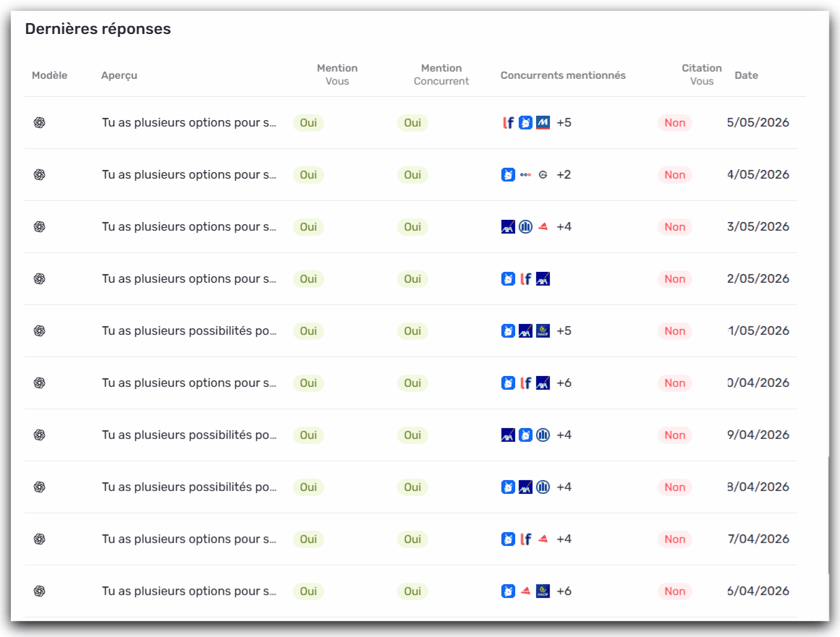Click the 'Non' citation badge in the 2/05/2026 row
The image size is (840, 637).
click(x=675, y=279)
